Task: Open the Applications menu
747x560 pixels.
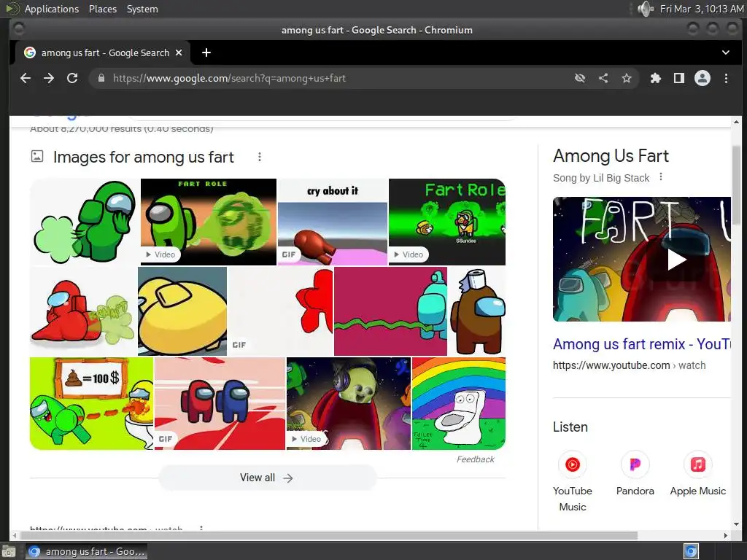Action: pyautogui.click(x=52, y=9)
